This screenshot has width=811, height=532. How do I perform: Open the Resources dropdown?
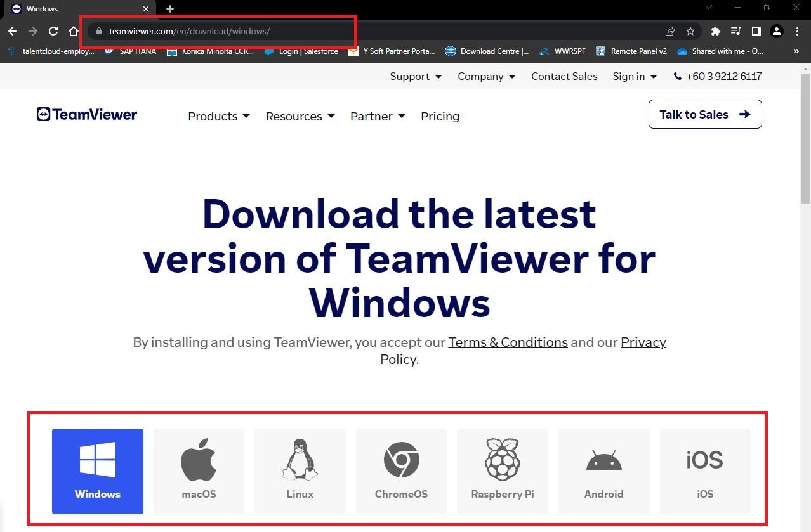click(300, 116)
